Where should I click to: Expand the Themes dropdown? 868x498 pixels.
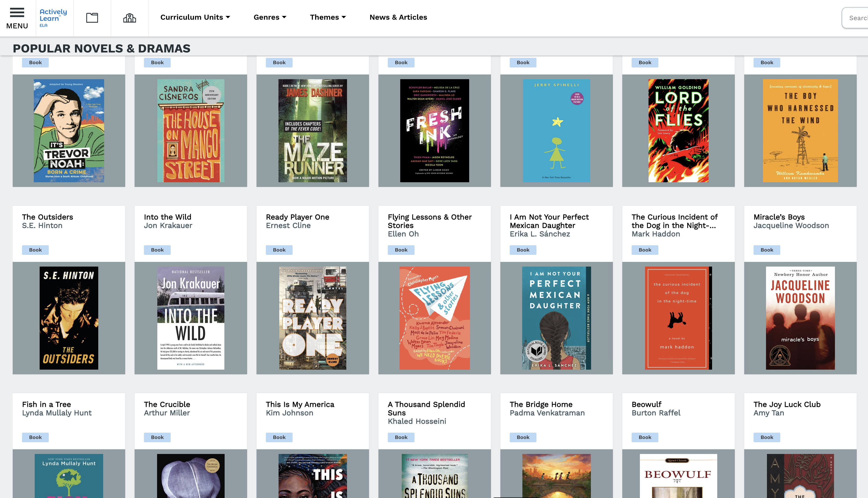point(328,17)
